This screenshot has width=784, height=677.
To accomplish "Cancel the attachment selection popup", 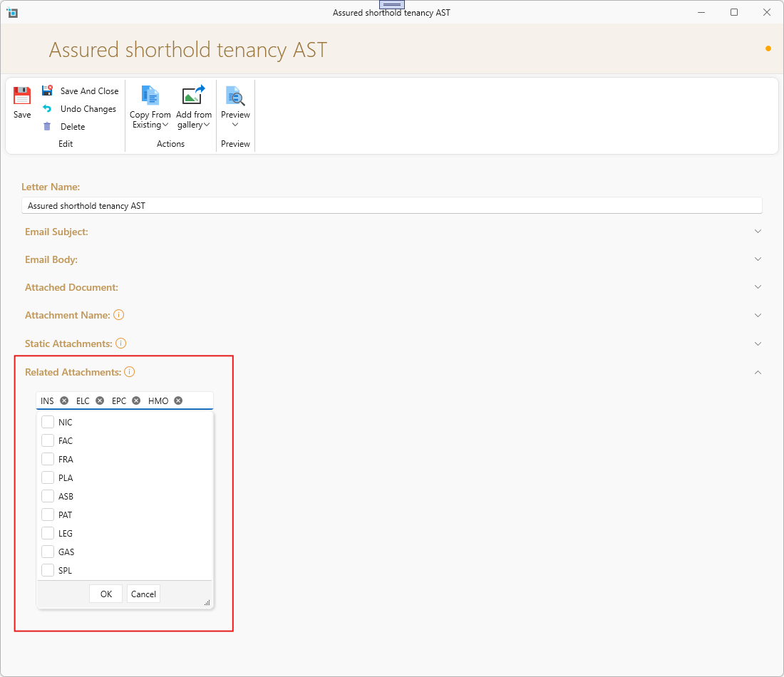I will coord(143,594).
